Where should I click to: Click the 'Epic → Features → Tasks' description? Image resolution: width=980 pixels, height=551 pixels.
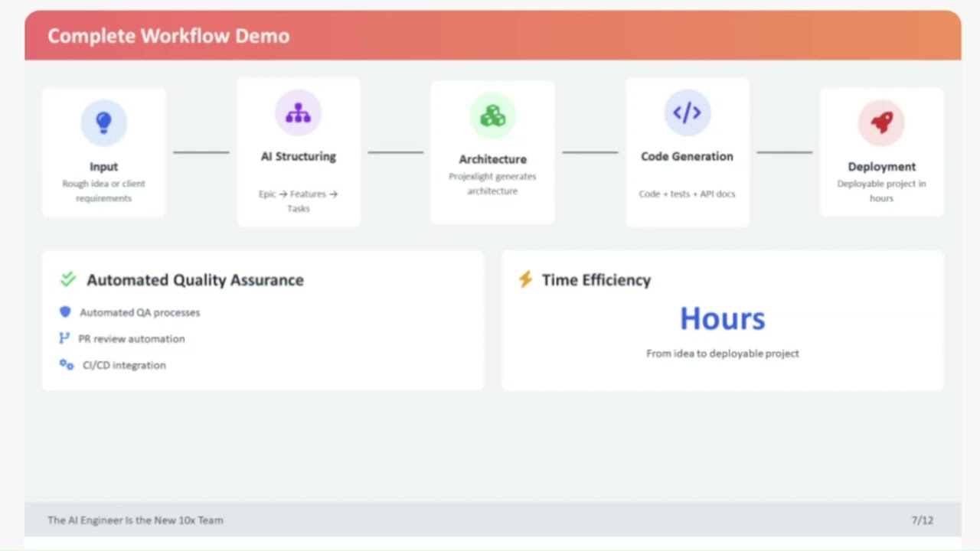(x=298, y=201)
